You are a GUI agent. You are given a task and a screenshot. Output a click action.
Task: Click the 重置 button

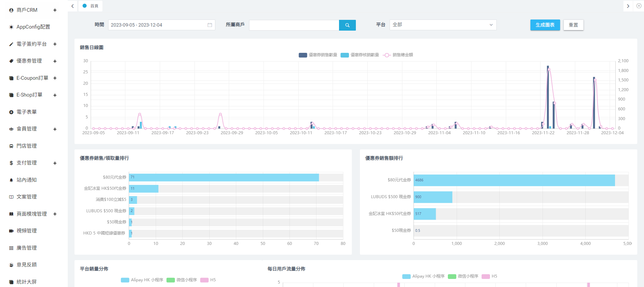point(573,25)
